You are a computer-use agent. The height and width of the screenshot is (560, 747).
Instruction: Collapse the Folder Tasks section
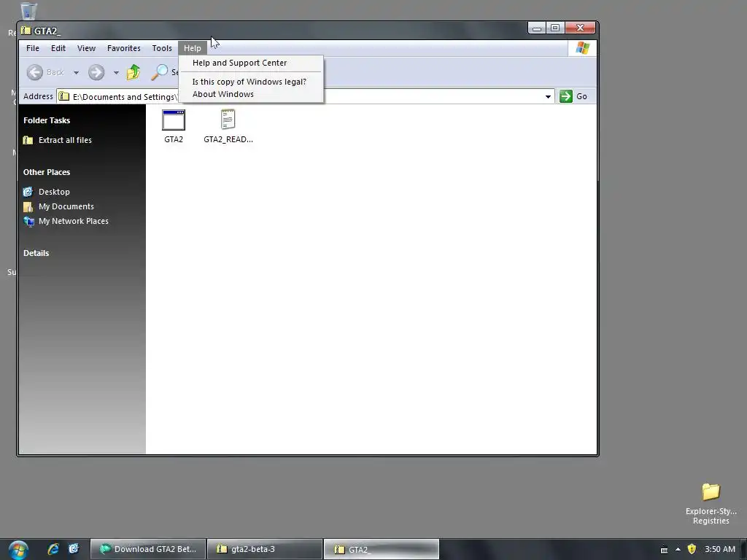47,120
